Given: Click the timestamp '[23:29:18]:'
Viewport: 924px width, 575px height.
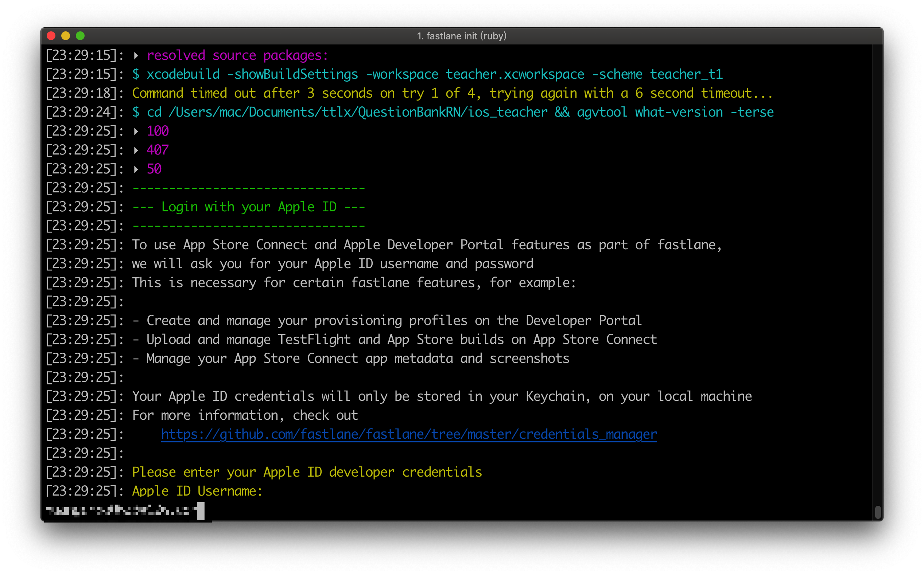Looking at the screenshot, I should point(85,93).
